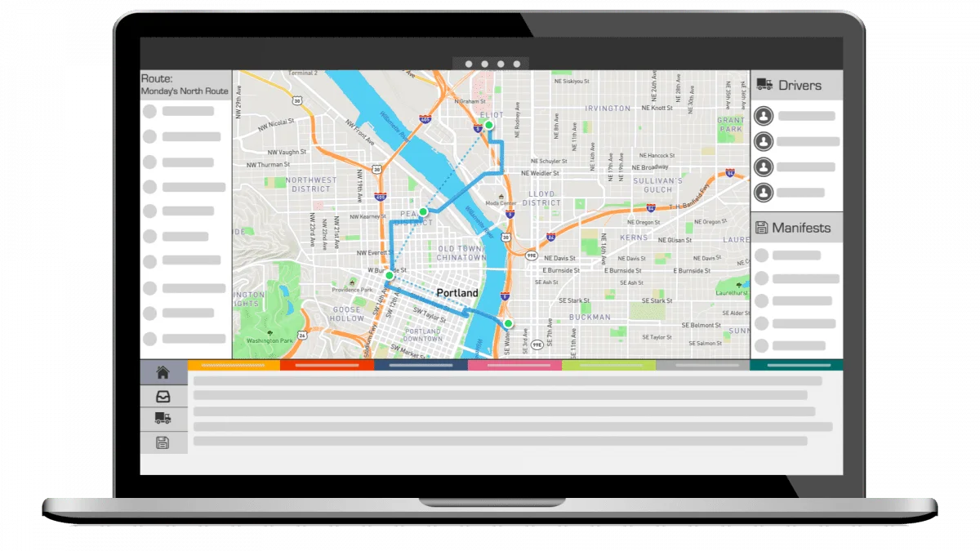
Task: Select the last stop circle in Route list
Action: click(x=149, y=339)
